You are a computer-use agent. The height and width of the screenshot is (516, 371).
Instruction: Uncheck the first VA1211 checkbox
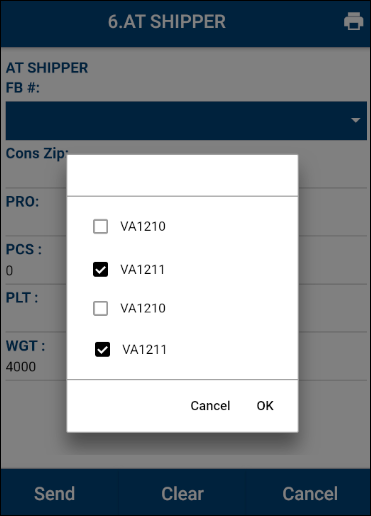click(100, 269)
